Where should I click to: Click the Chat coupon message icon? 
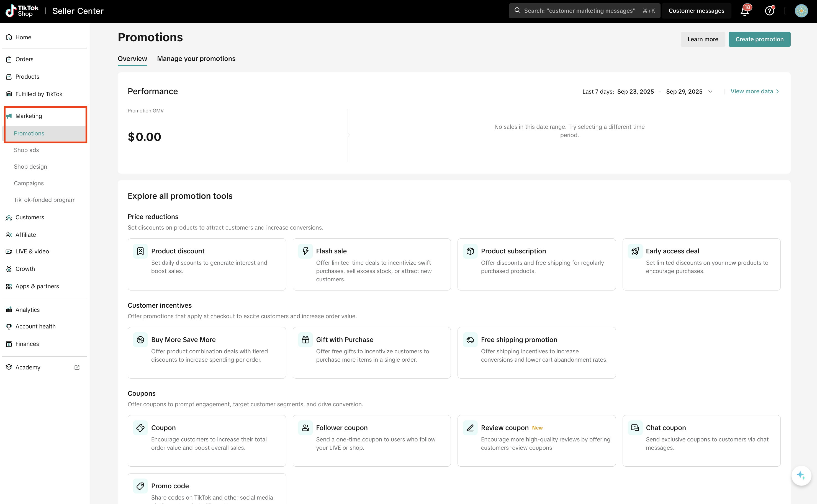point(635,428)
